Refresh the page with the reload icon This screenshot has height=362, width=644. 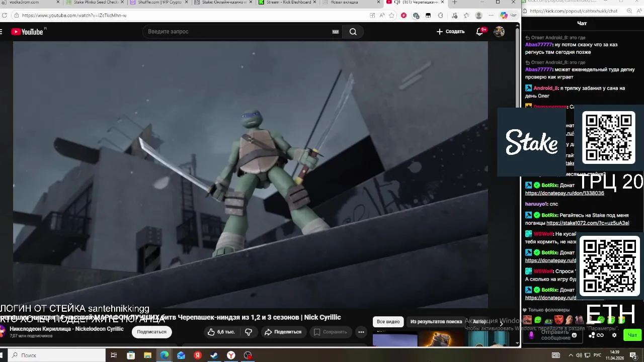5,16
